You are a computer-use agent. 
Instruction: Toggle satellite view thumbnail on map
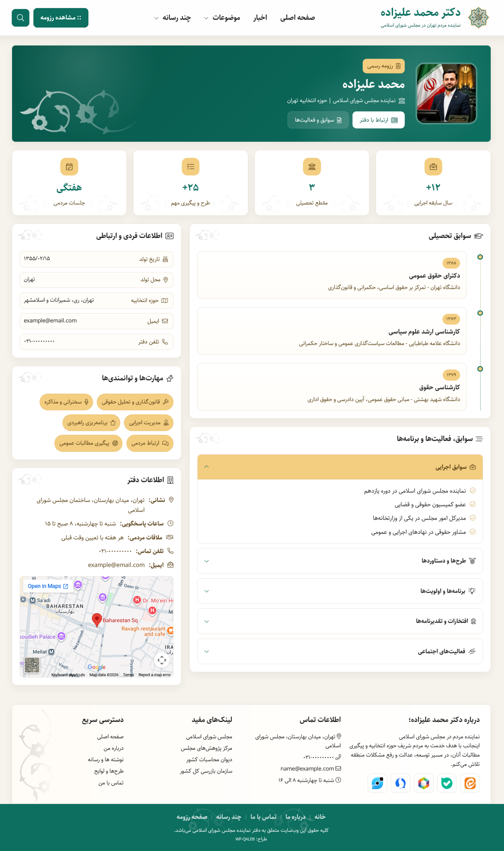coord(32,665)
